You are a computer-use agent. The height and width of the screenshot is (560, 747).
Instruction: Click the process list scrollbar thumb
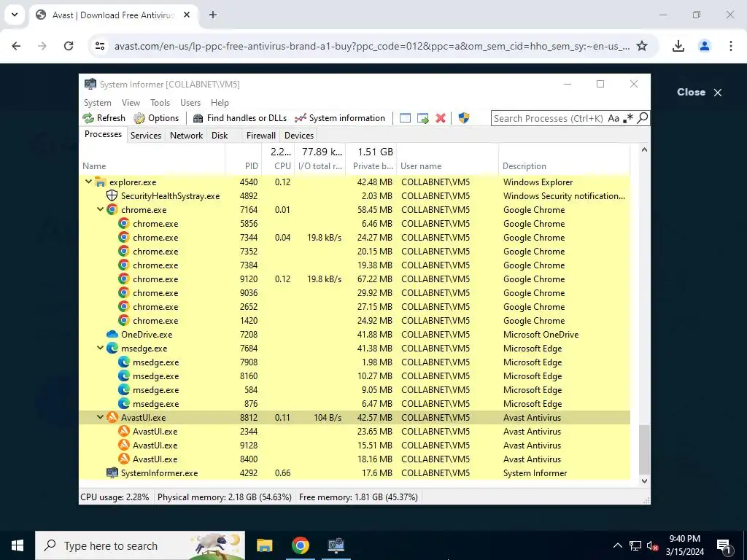[x=644, y=449]
